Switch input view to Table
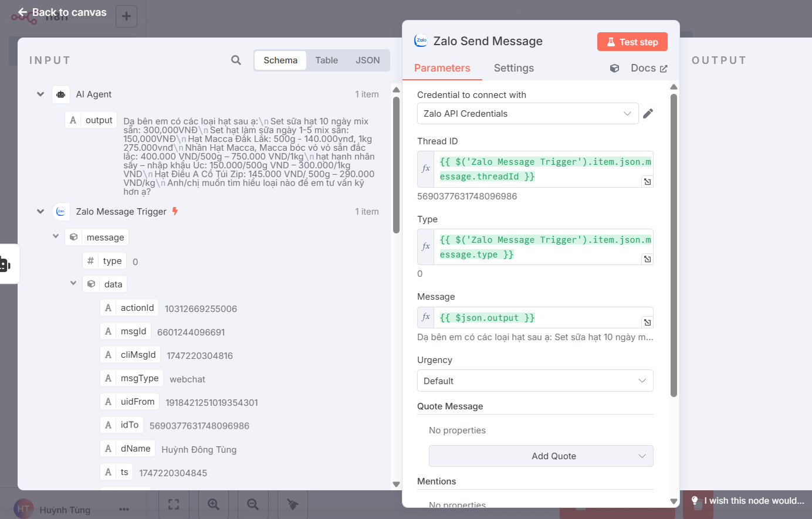 (326, 60)
